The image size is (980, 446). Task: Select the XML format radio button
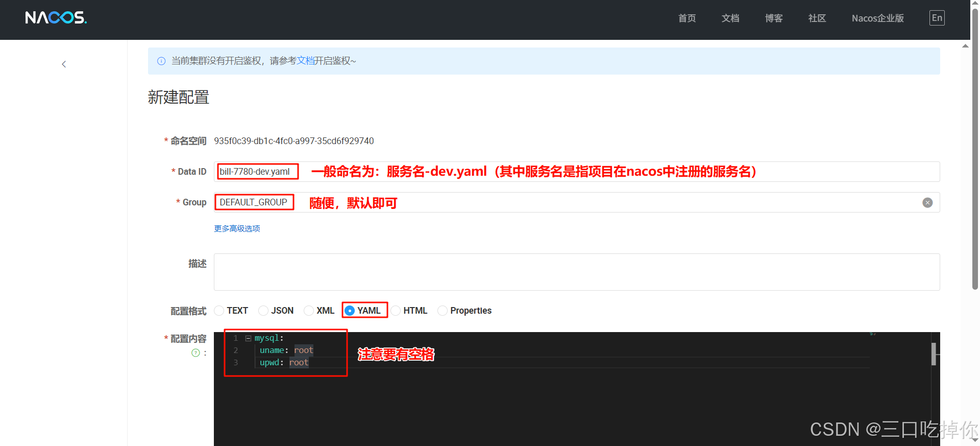(x=309, y=311)
